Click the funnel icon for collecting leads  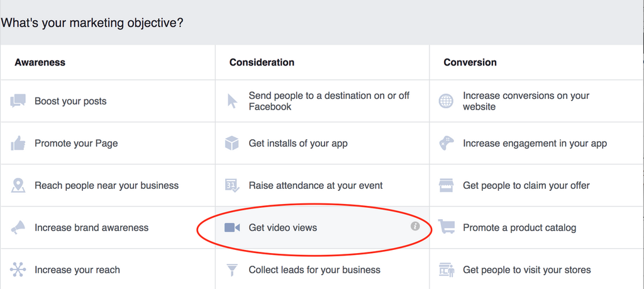[x=232, y=269]
